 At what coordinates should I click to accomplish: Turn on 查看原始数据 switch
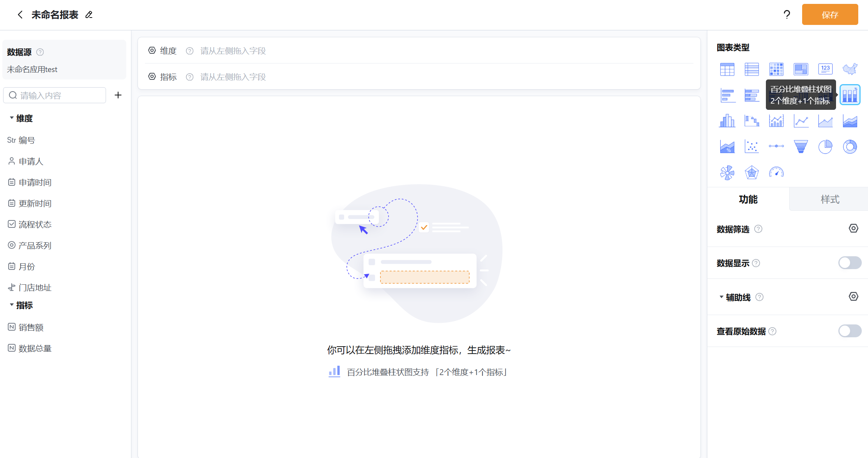pos(850,331)
